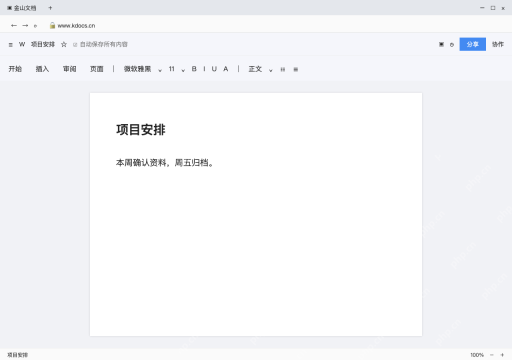Toggle bold formatting with B
Screen dimensions: 512x360
pos(194,69)
